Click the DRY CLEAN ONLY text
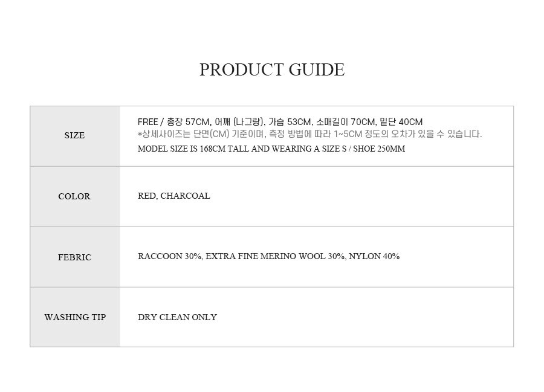The height and width of the screenshot is (392, 544). pyautogui.click(x=177, y=317)
